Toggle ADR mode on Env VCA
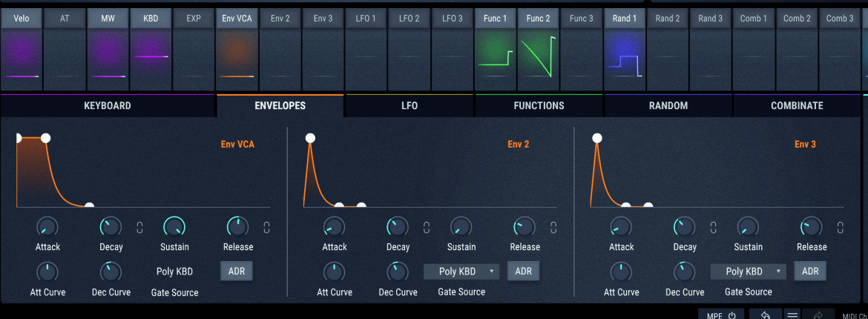868x319 pixels. [x=237, y=271]
